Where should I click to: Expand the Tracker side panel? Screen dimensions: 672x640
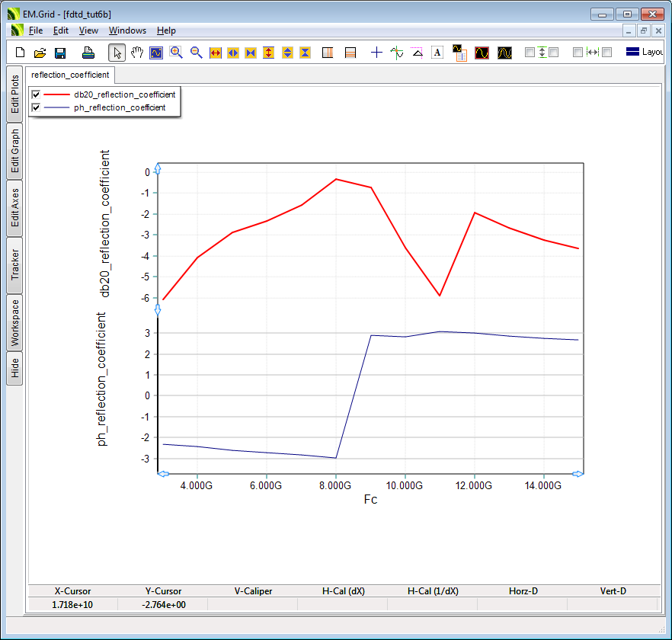click(15, 264)
